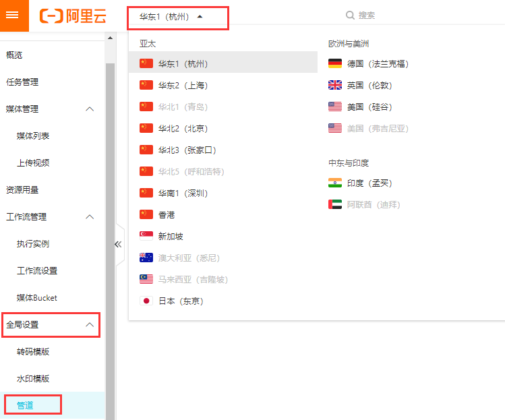Click the 亚太 group heading

148,43
